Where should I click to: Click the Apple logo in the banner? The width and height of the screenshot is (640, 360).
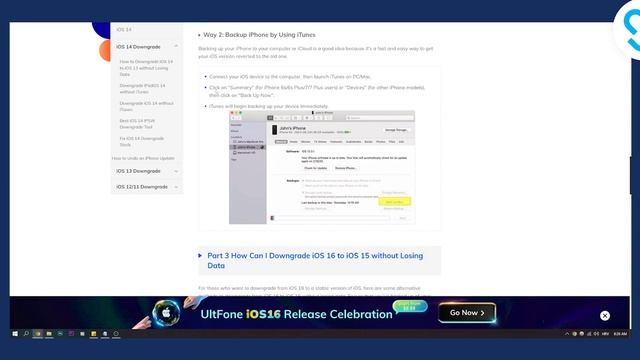(166, 313)
